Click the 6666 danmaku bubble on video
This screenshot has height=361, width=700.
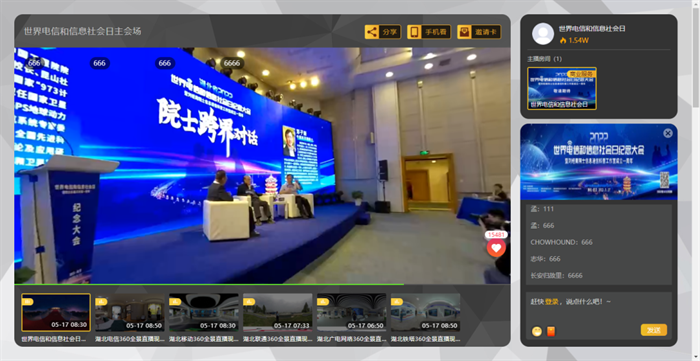232,63
